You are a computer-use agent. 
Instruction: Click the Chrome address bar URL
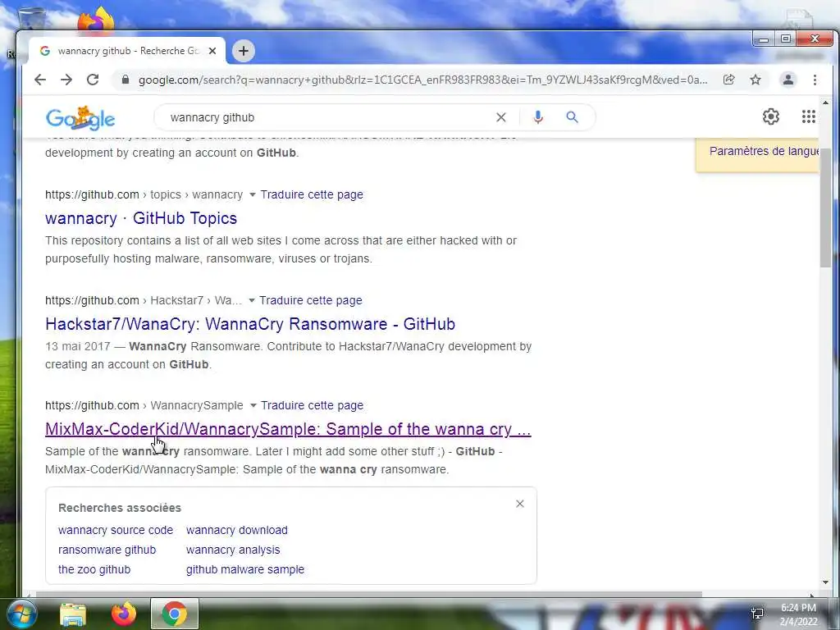click(x=422, y=80)
